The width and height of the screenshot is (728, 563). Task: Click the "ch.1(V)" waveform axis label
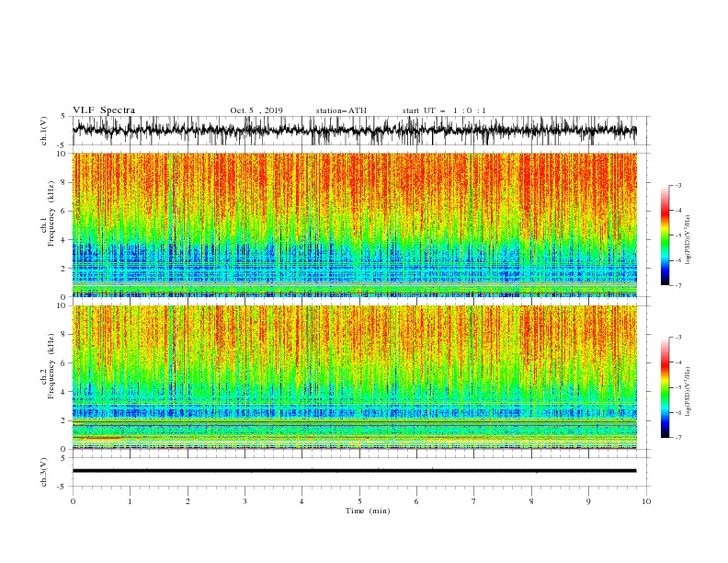click(44, 131)
